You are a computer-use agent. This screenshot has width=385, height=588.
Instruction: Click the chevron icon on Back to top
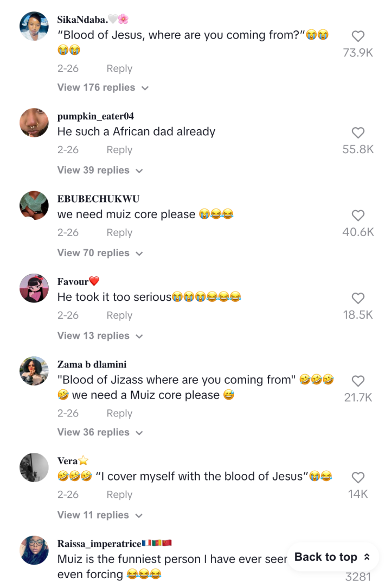pos(367,557)
